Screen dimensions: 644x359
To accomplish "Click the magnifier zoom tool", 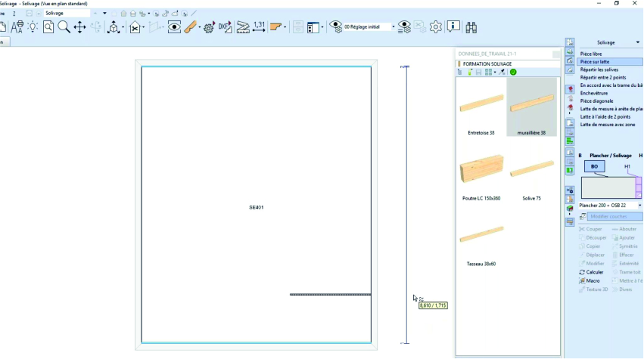I will [64, 27].
